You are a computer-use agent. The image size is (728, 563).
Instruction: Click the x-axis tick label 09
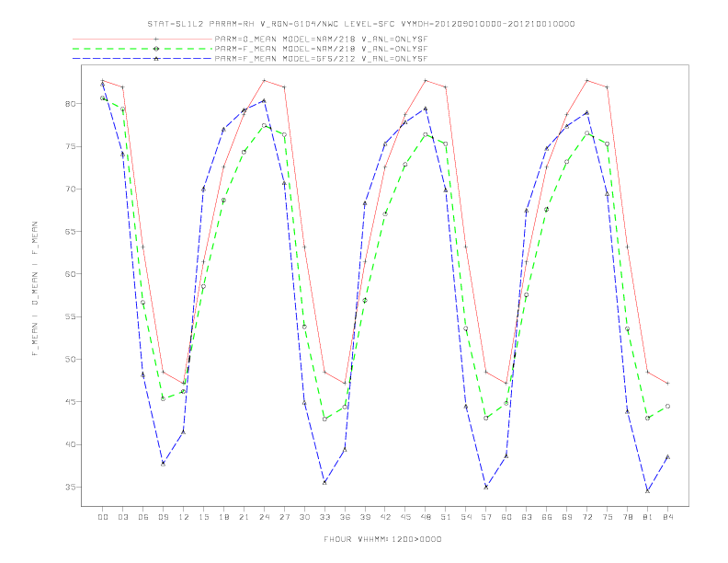coord(163,517)
